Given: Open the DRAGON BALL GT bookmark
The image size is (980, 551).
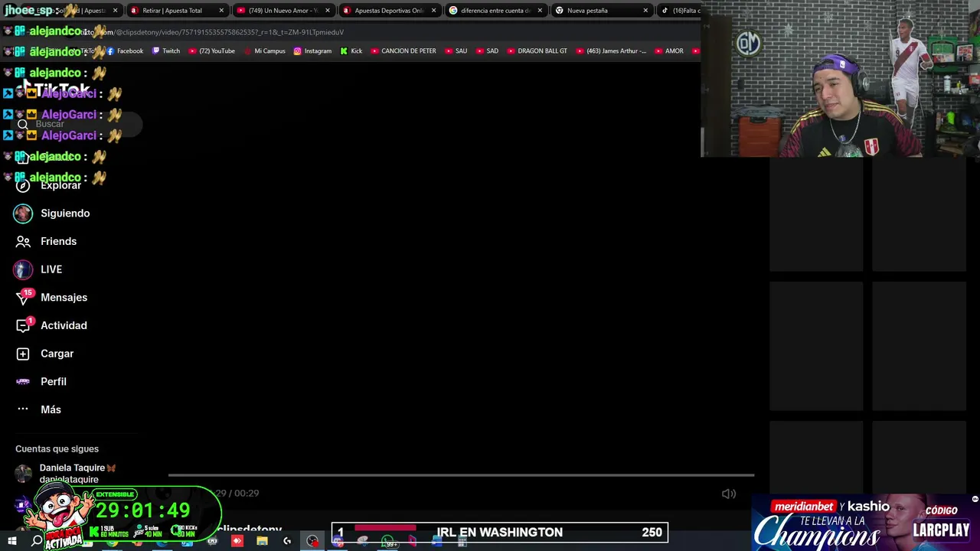Looking at the screenshot, I should [x=537, y=51].
